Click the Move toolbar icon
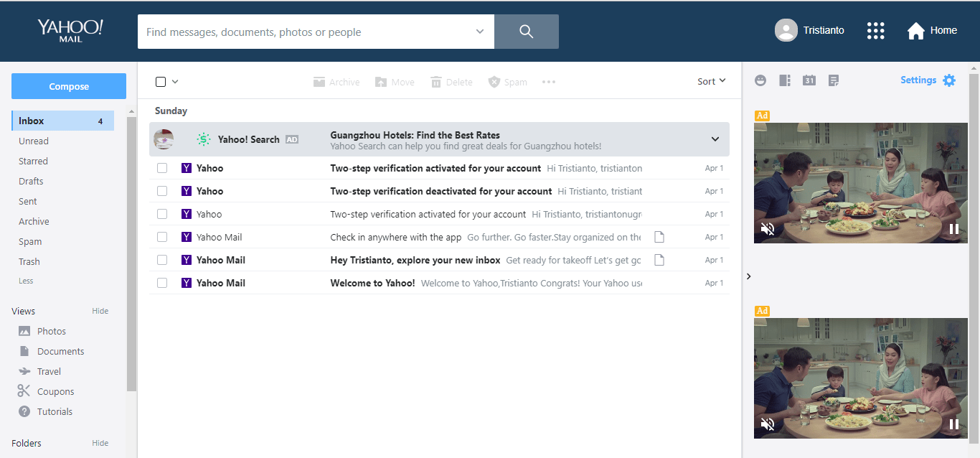 [x=381, y=82]
